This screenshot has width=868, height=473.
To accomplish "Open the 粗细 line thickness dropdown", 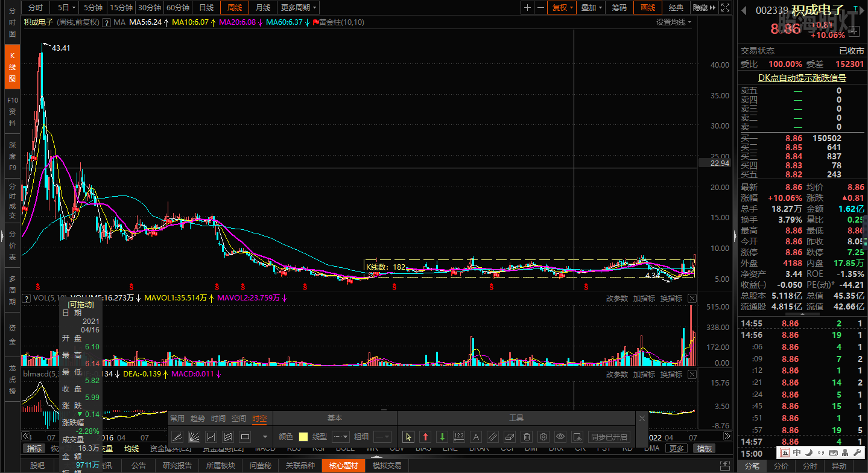I will pos(382,437).
